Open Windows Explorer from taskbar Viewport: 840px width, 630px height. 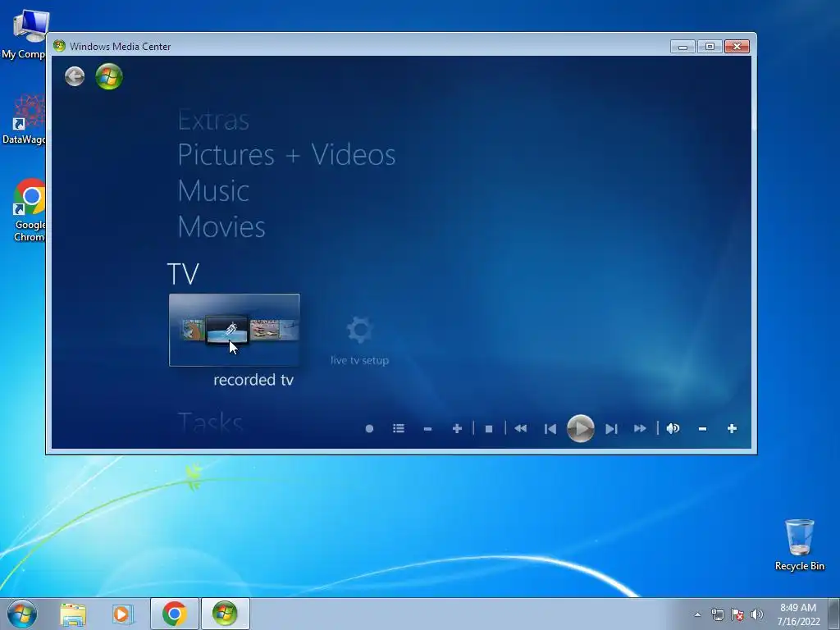point(73,614)
